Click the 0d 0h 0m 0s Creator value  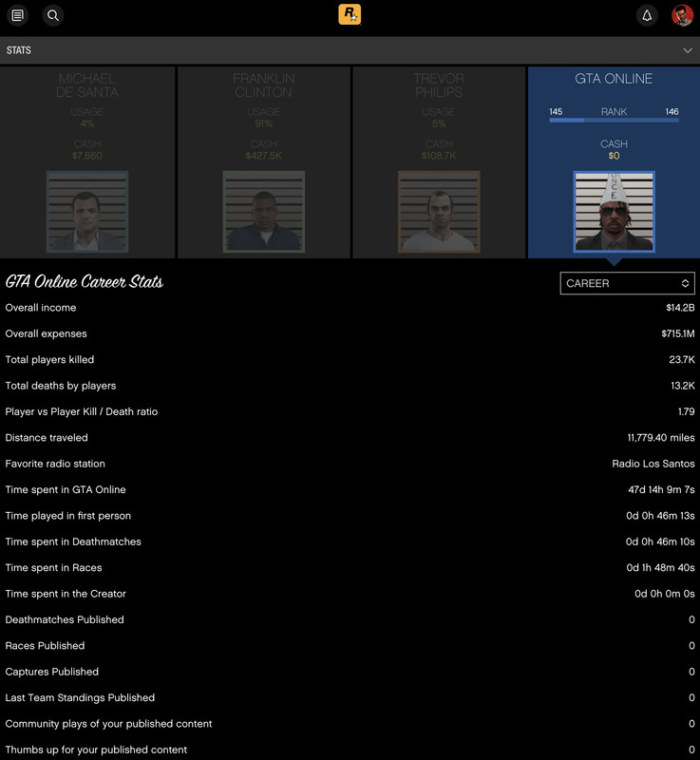[665, 594]
